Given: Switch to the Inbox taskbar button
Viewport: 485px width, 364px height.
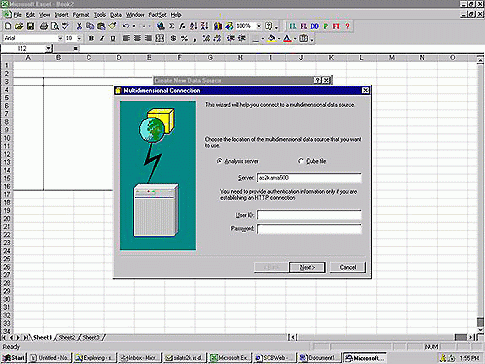Looking at the screenshot, I should coord(140,358).
